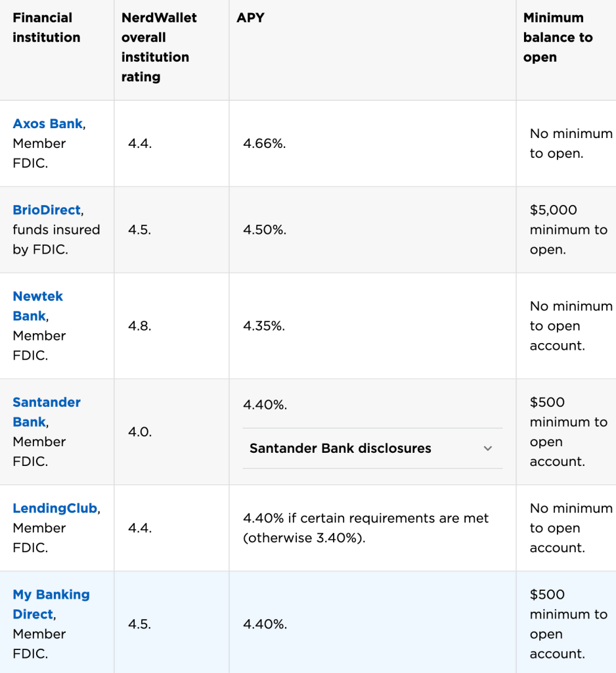616x673 pixels.
Task: Visit the BrioDirect link
Action: 47,210
